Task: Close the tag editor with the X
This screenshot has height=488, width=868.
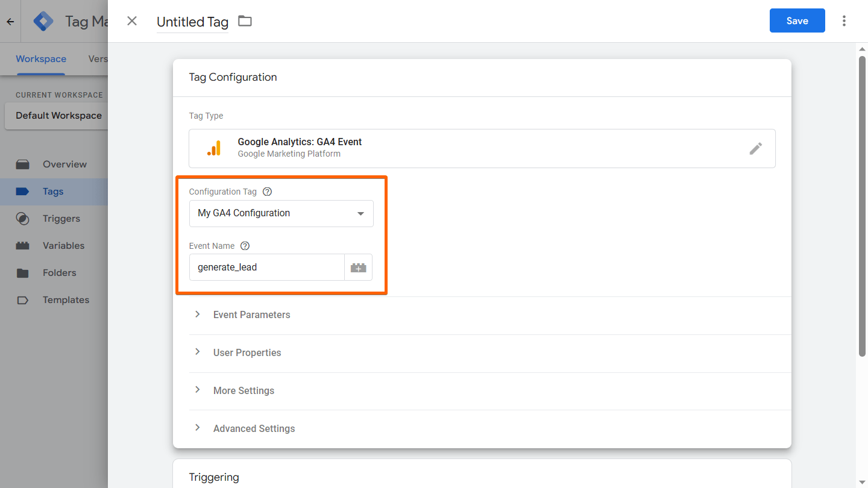Action: coord(132,21)
